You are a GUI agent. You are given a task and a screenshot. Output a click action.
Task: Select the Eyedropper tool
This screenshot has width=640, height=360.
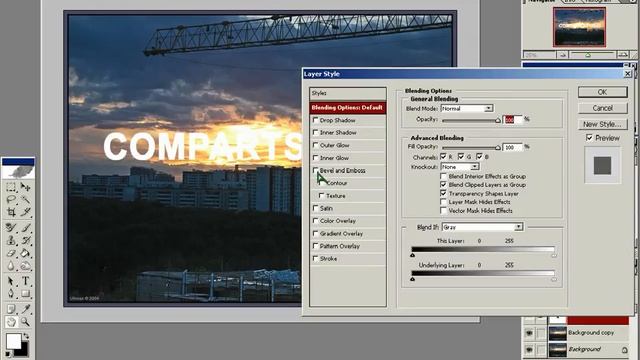tap(25, 309)
